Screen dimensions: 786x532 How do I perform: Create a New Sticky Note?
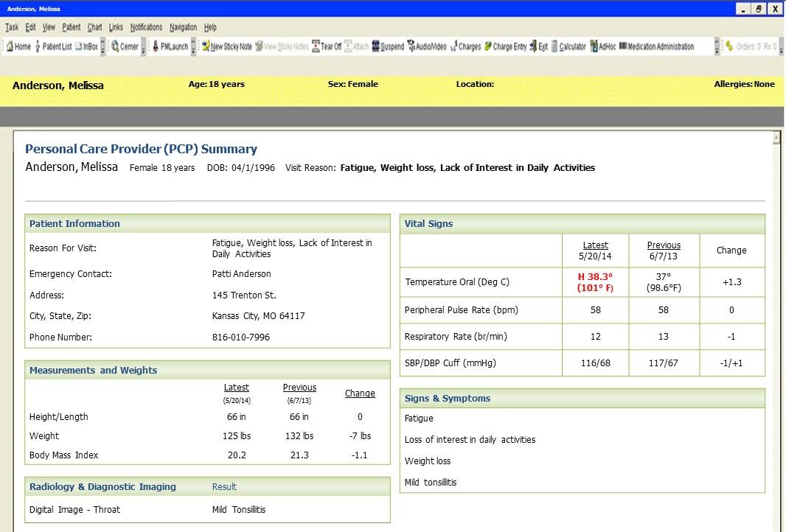coord(226,46)
